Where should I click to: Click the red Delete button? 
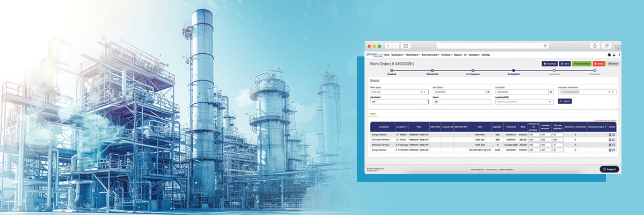(599, 63)
